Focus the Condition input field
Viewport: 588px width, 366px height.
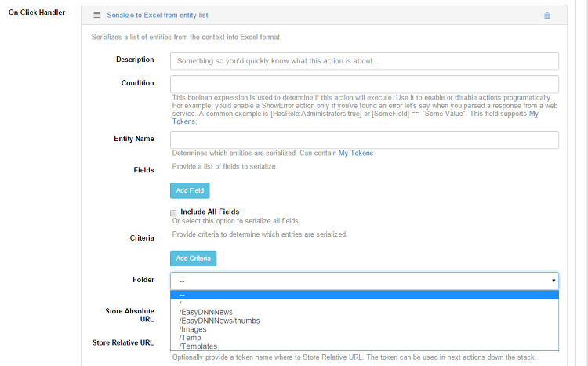pyautogui.click(x=365, y=84)
